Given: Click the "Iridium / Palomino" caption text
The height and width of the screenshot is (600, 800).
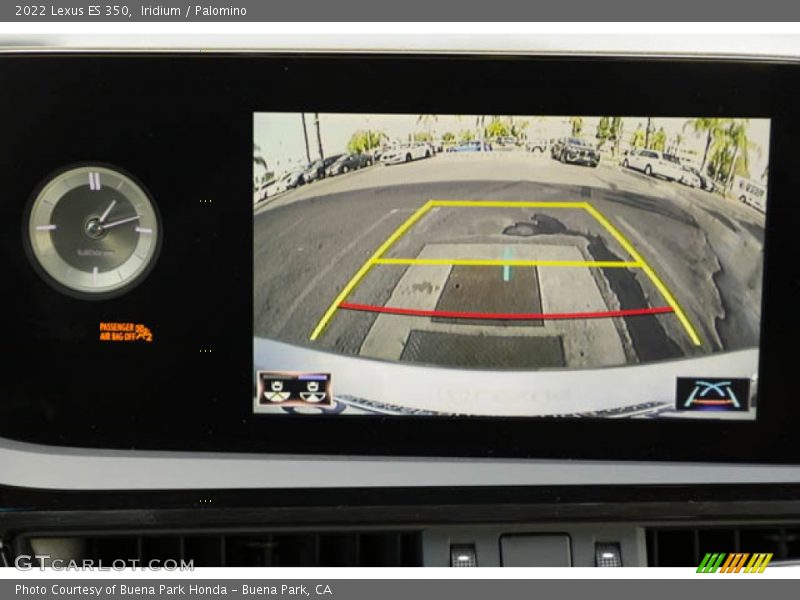Looking at the screenshot, I should tap(194, 10).
